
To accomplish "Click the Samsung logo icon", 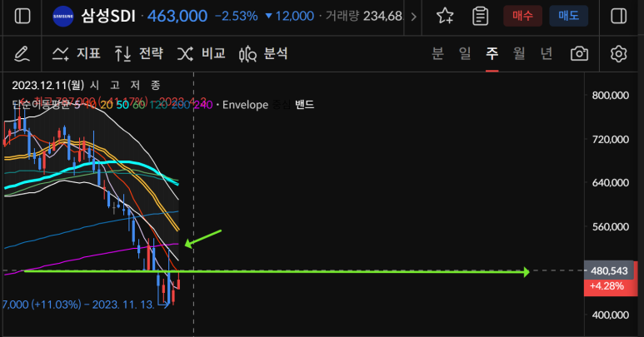I will point(63,17).
